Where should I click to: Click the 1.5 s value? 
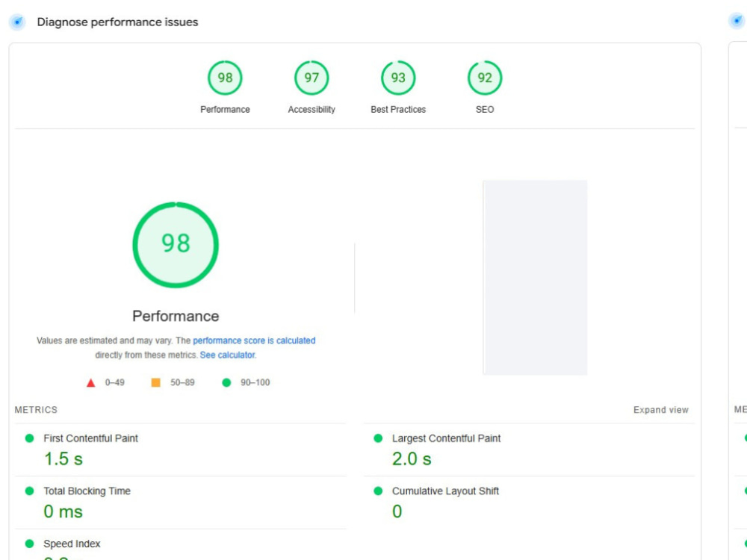click(63, 459)
